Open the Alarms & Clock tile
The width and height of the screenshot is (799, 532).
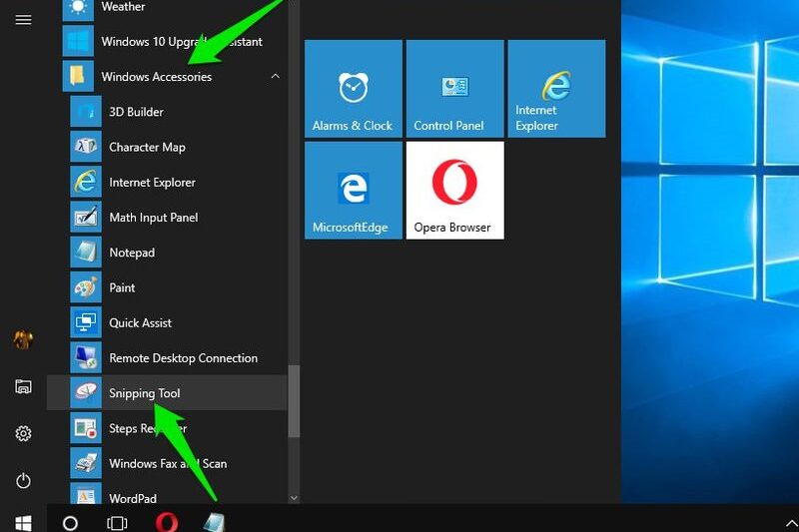click(x=354, y=89)
